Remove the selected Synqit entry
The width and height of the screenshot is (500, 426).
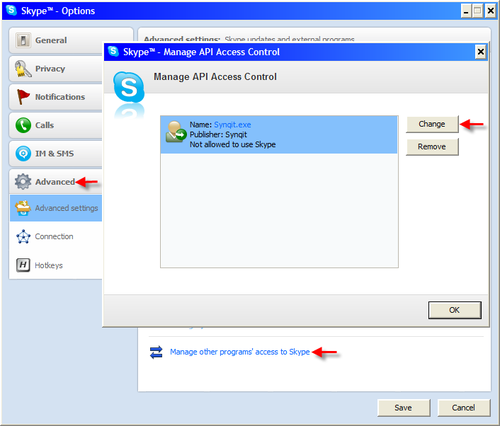pyautogui.click(x=432, y=147)
